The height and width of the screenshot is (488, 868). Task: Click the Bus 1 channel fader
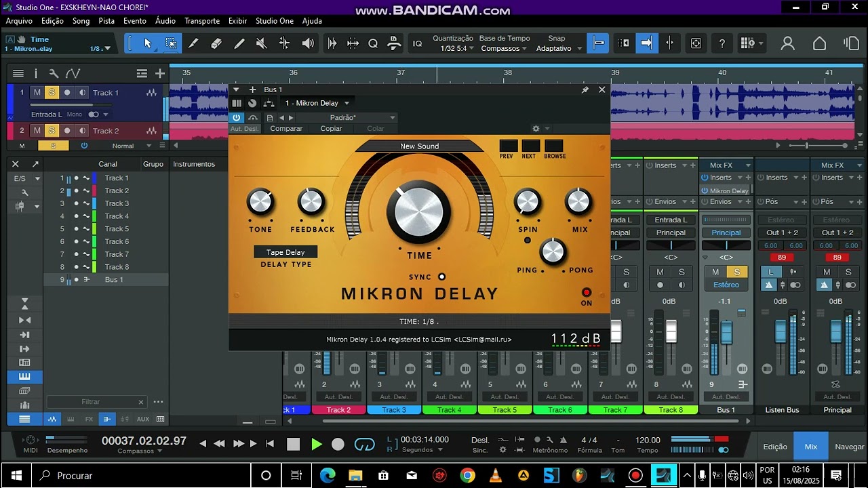tap(726, 332)
